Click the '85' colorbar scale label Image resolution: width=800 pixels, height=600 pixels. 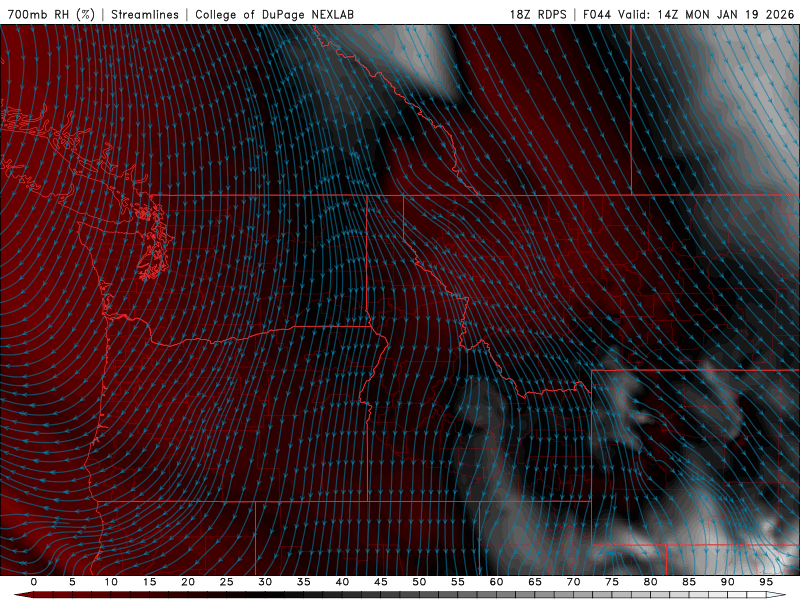(x=689, y=582)
